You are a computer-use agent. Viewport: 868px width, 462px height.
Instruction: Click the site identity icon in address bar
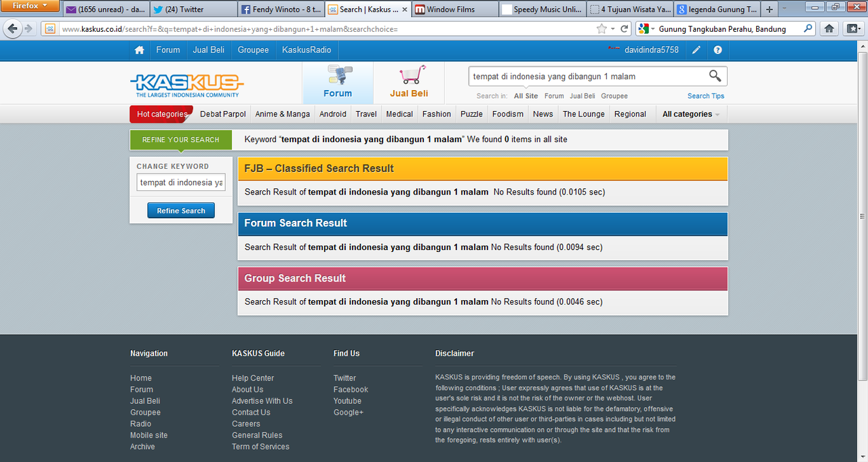tap(50, 29)
